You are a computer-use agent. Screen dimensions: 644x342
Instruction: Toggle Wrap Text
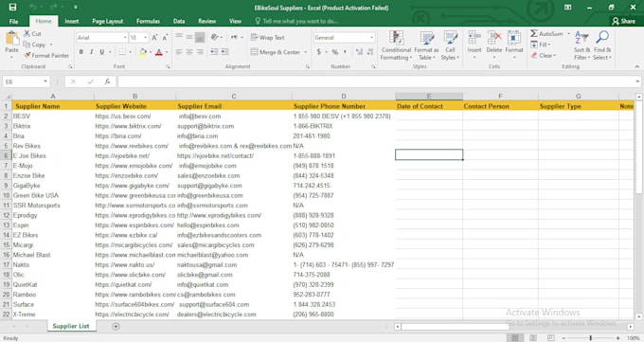coord(267,37)
